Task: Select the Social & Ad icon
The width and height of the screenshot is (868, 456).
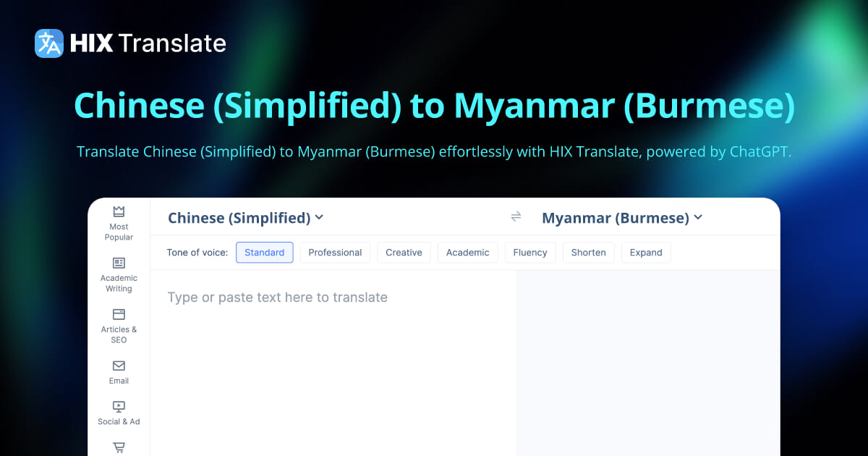Action: 118,408
